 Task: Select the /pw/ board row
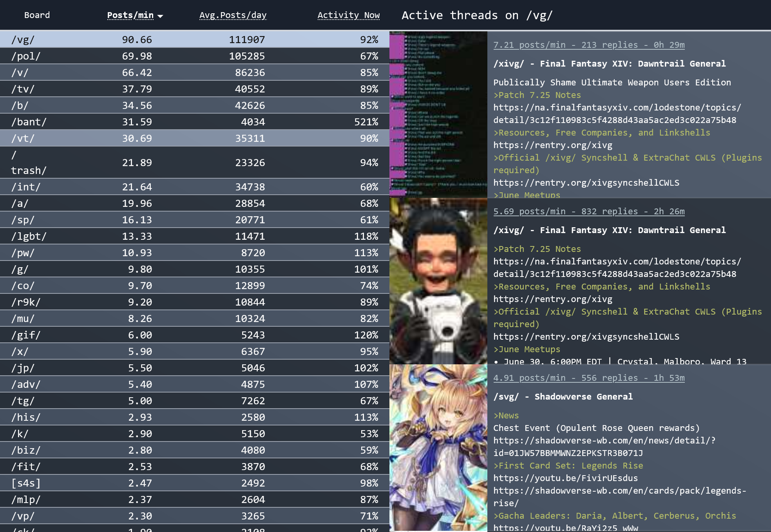tap(195, 253)
